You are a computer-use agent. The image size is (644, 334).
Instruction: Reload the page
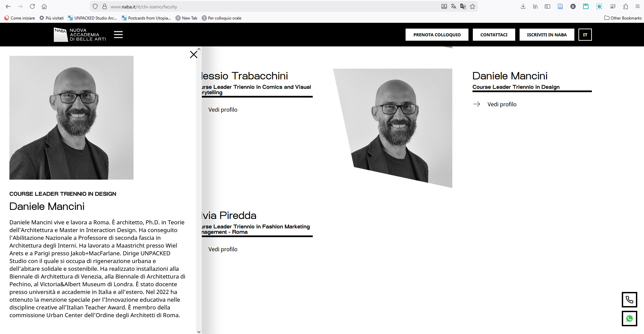(32, 6)
